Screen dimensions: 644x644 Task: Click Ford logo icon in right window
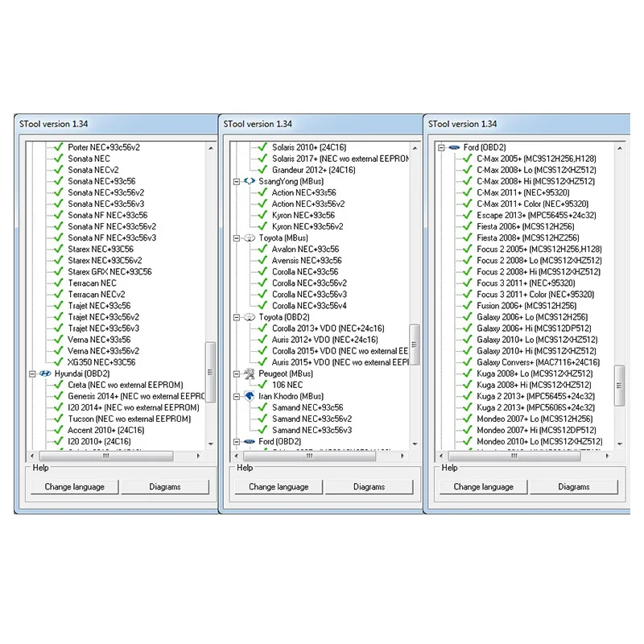tap(454, 147)
